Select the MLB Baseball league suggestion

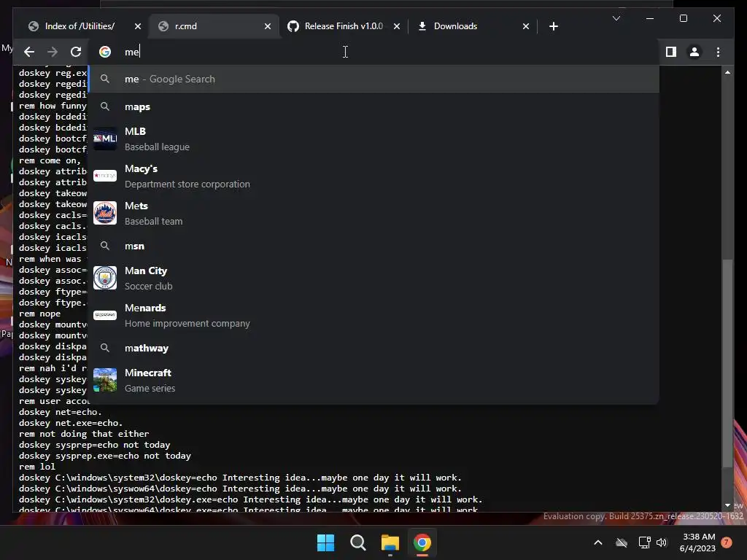[x=374, y=139]
